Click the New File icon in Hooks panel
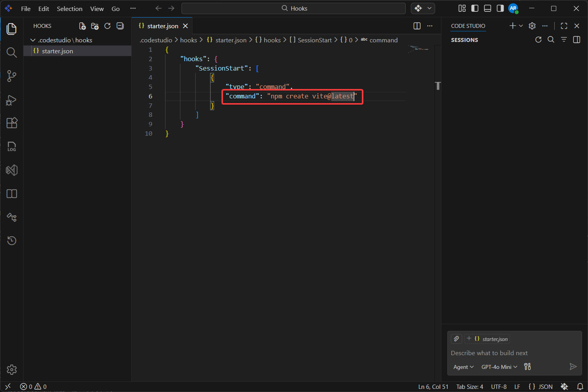The height and width of the screenshot is (392, 588). pyautogui.click(x=82, y=26)
